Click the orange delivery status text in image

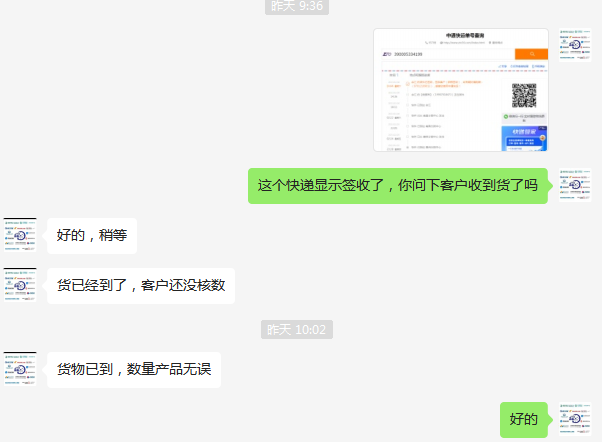446,84
